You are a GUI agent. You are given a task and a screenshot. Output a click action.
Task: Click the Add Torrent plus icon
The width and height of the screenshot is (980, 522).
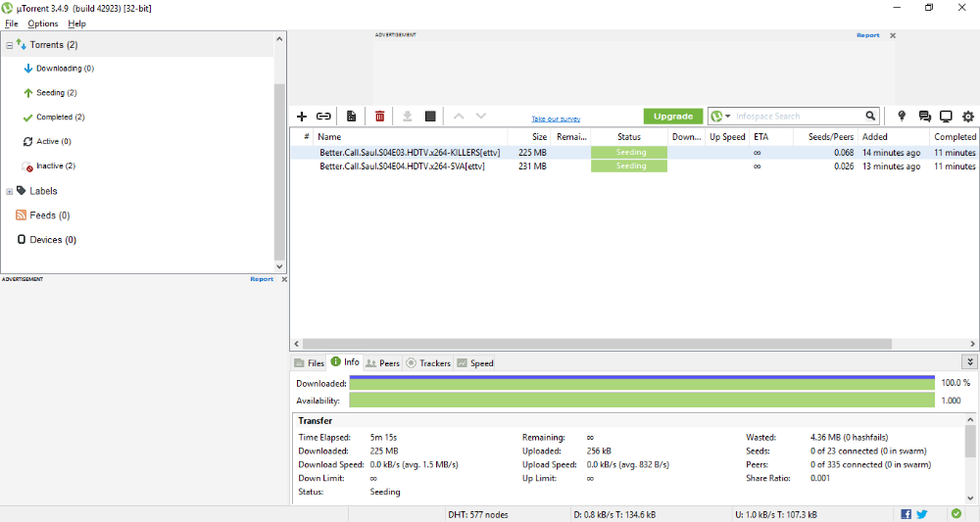click(302, 117)
